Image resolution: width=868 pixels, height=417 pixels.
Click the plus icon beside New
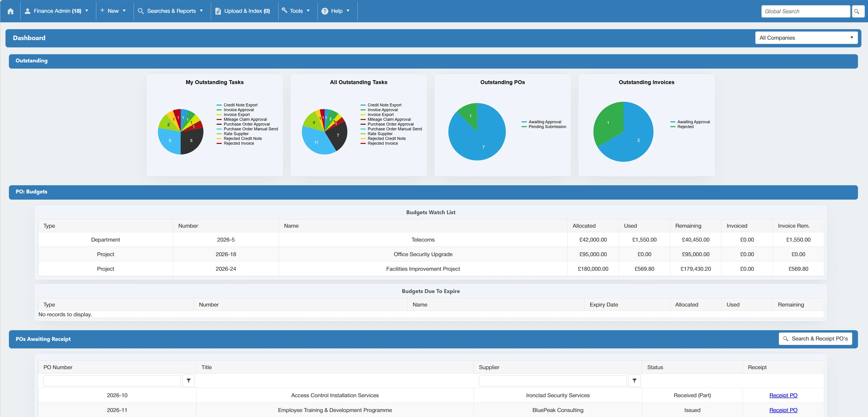(102, 10)
